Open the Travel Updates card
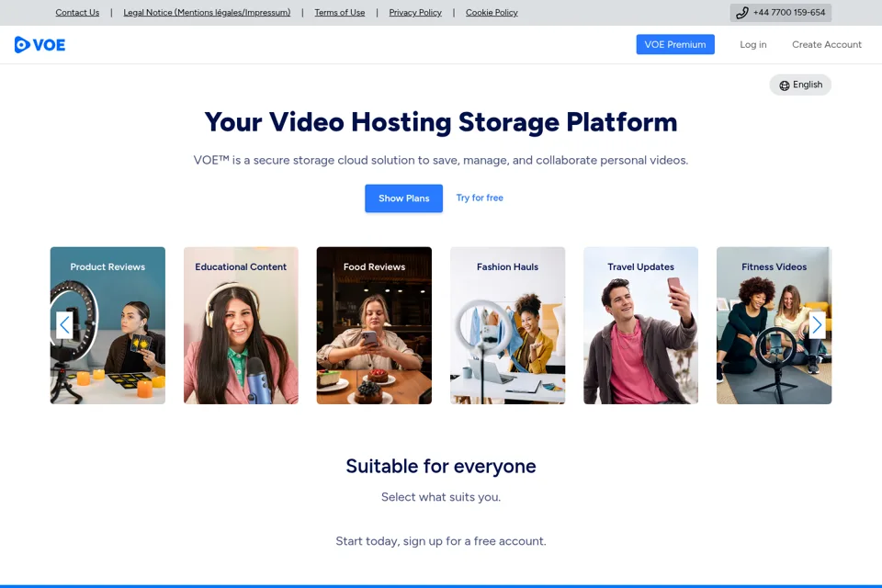The height and width of the screenshot is (588, 882). pyautogui.click(x=640, y=325)
